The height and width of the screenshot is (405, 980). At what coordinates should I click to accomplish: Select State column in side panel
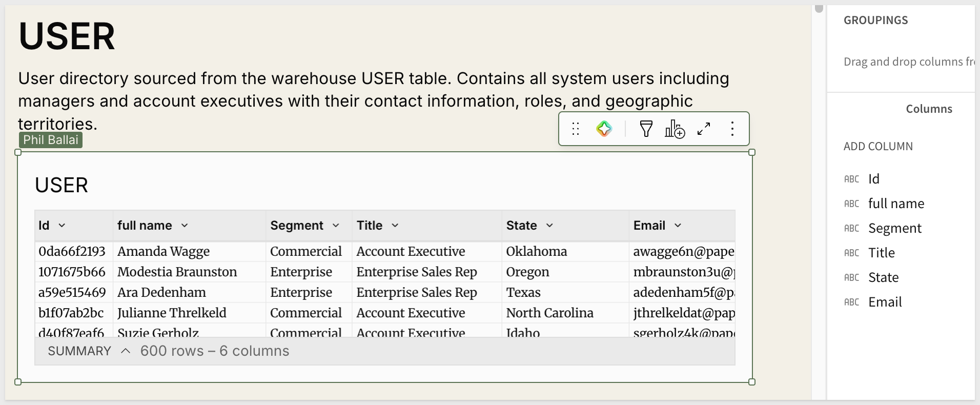(884, 277)
